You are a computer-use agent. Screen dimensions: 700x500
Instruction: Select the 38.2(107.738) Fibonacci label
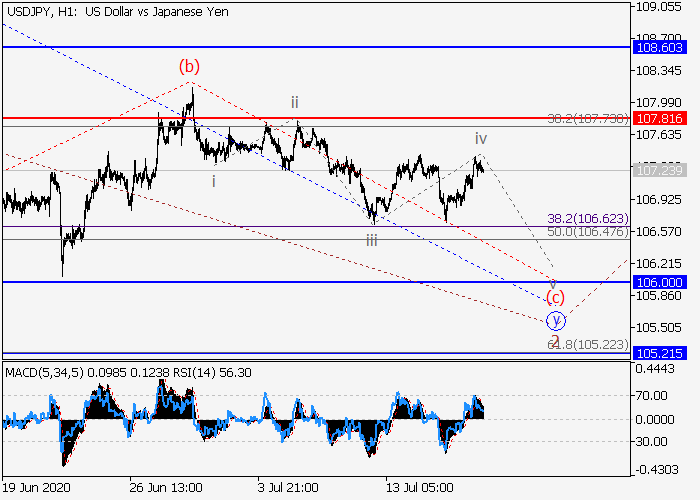(587, 118)
